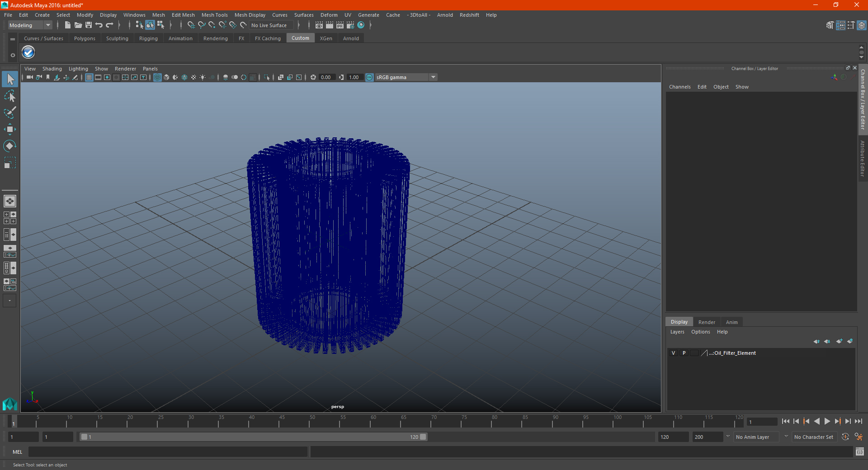Open the layer editor Options menu
Viewport: 868px width, 470px height.
tap(700, 332)
